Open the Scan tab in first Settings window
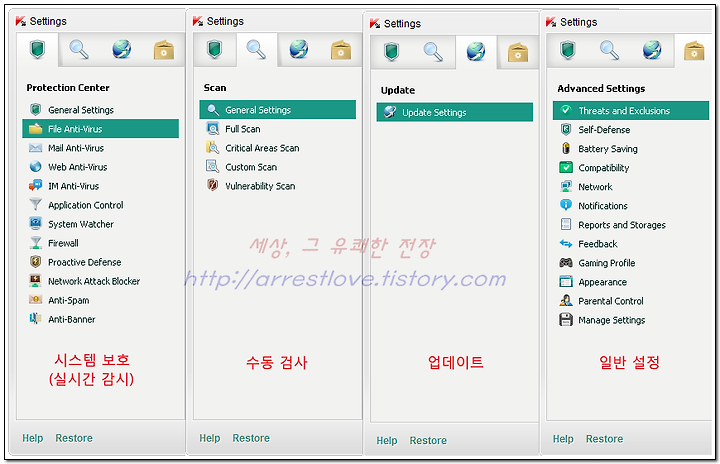Screen dimensions: 720x464 click(x=79, y=49)
